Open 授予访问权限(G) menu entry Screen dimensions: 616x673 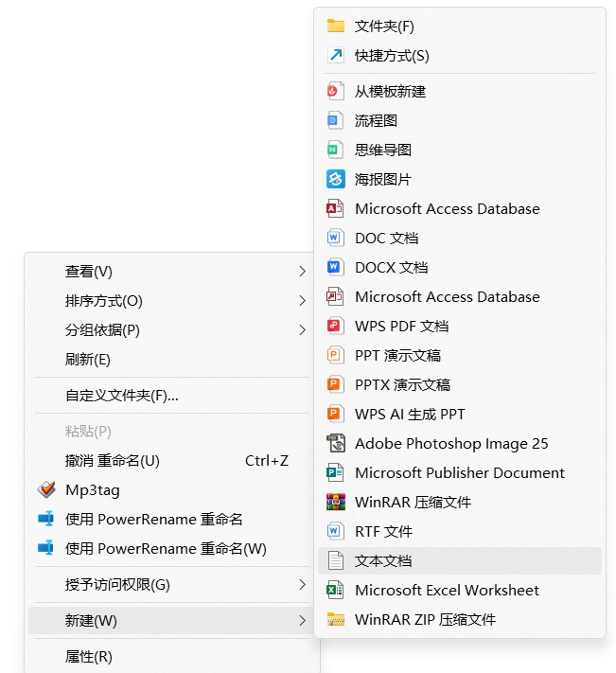point(170,584)
